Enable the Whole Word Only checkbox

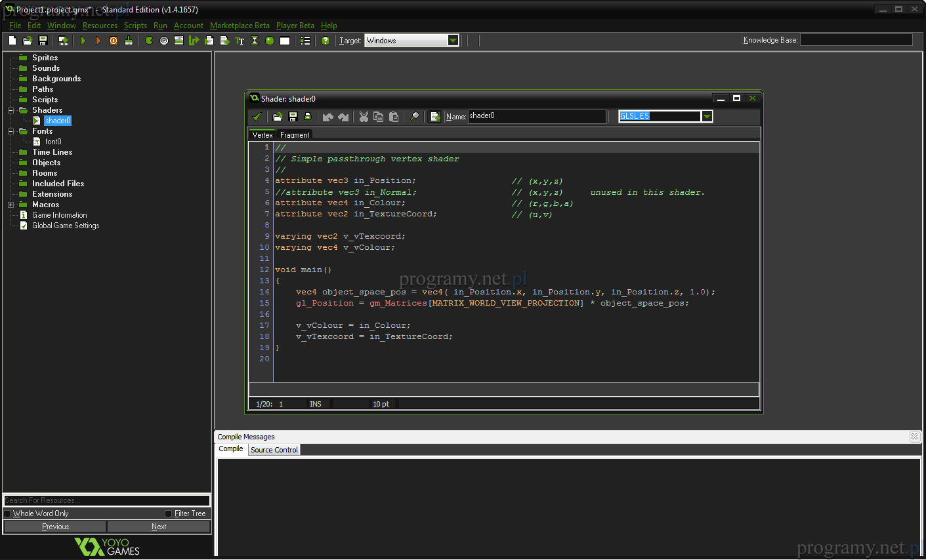click(x=7, y=513)
